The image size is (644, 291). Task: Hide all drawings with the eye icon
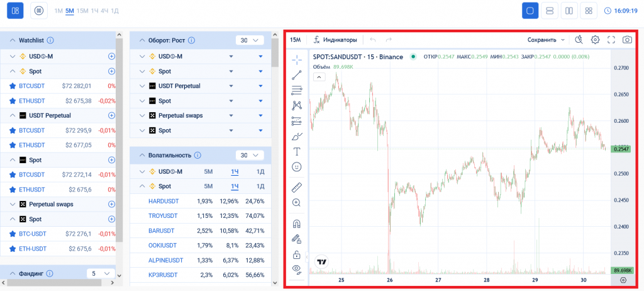coord(297,270)
